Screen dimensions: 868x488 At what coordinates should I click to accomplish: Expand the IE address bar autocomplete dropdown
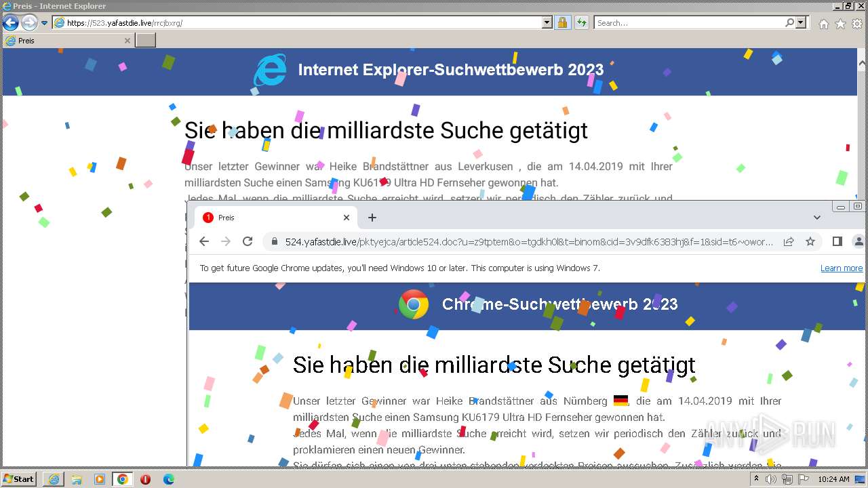point(547,23)
